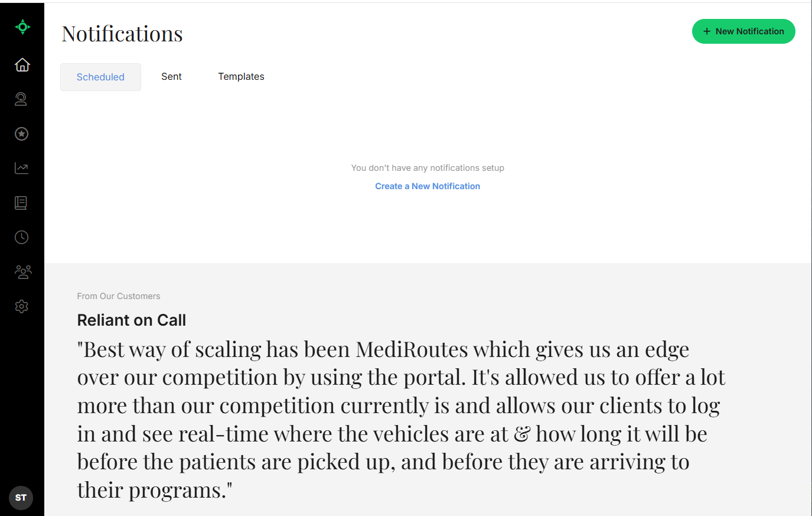Click the plus icon in New Notification
The height and width of the screenshot is (516, 812).
click(707, 31)
